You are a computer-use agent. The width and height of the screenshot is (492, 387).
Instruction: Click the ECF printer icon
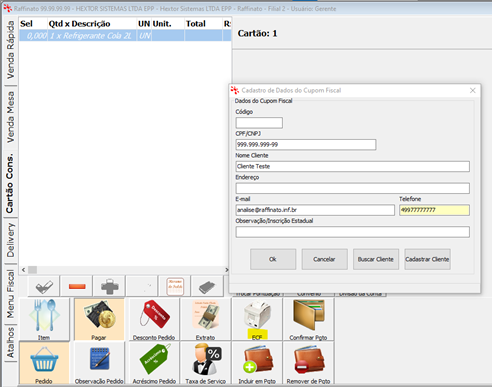257,319
